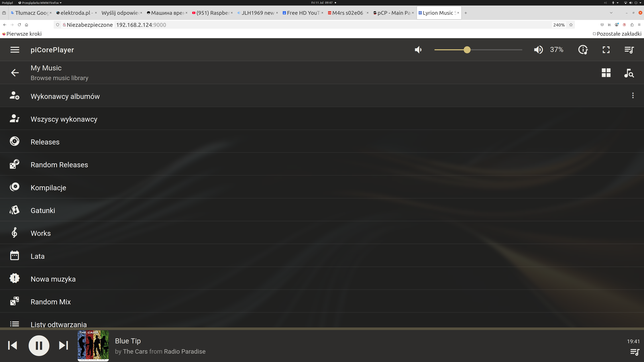List all tabs dropdown arrow
The width and height of the screenshot is (644, 362).
(x=611, y=13)
